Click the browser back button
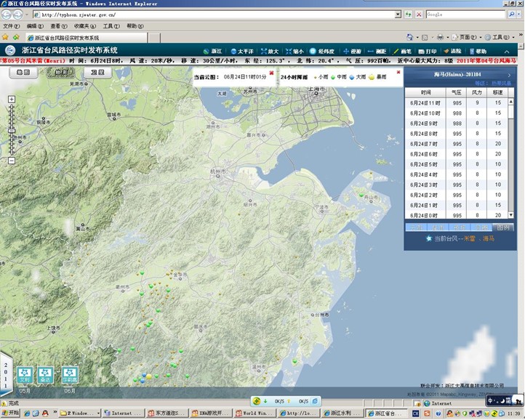This screenshot has height=420, width=525. (x=7, y=15)
